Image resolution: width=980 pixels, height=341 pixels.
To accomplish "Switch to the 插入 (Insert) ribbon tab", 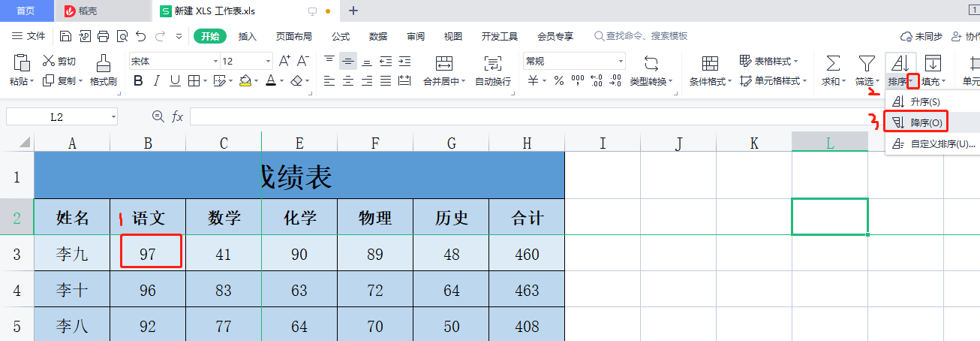I will [x=248, y=36].
